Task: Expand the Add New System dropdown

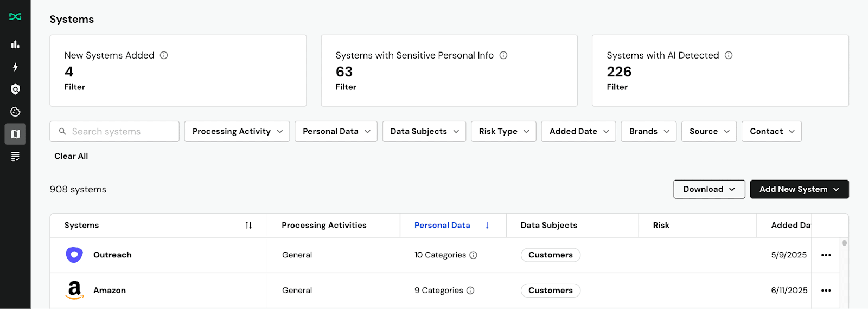Action: tap(799, 189)
